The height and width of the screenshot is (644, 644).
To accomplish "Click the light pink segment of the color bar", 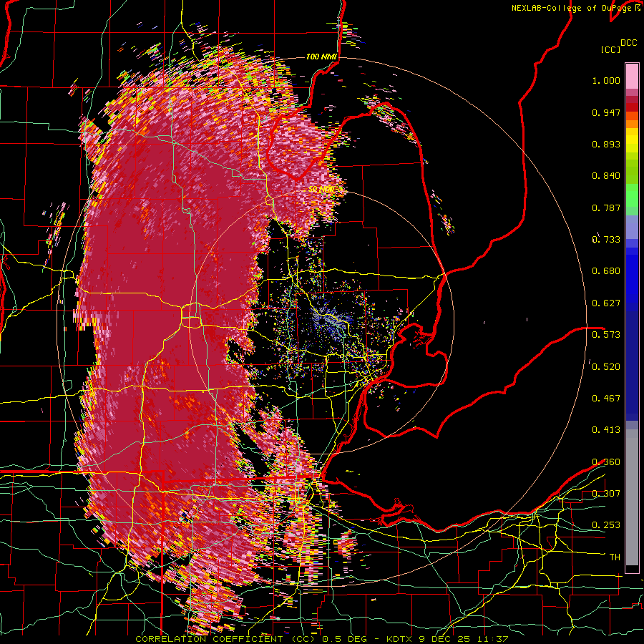I will [632, 77].
